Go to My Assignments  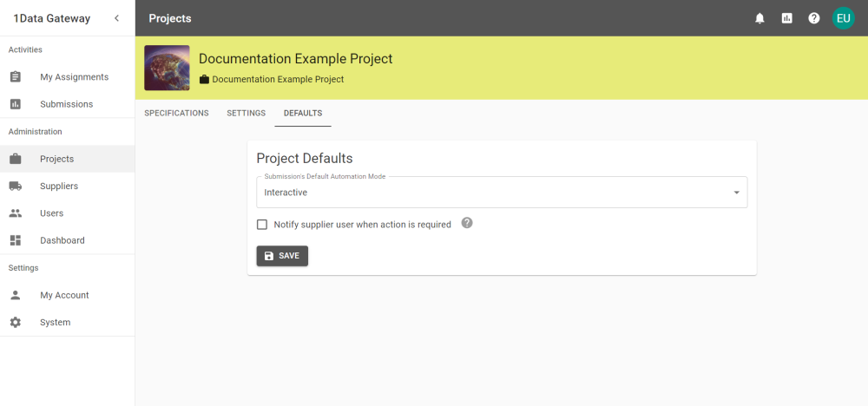tap(67, 77)
